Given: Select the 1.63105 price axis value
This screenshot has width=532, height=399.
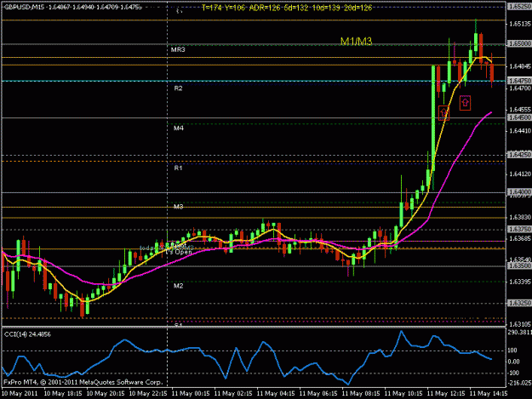Looking at the screenshot, I should pyautogui.click(x=519, y=324).
